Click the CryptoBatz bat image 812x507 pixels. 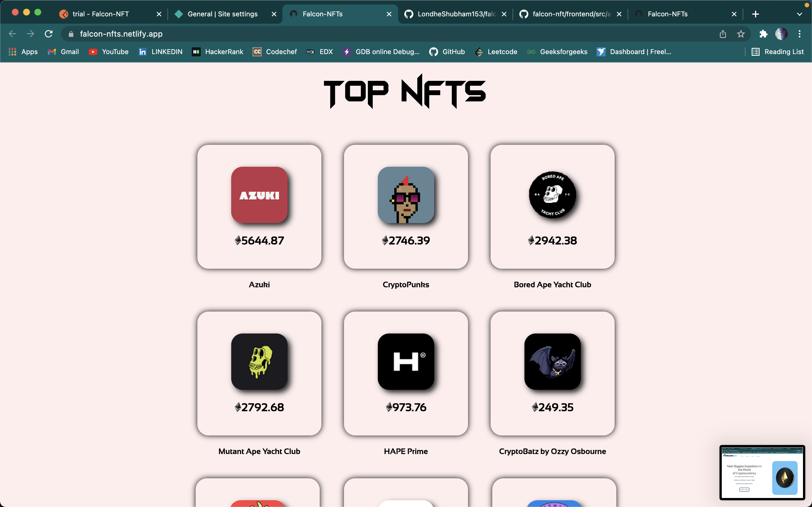(x=552, y=361)
